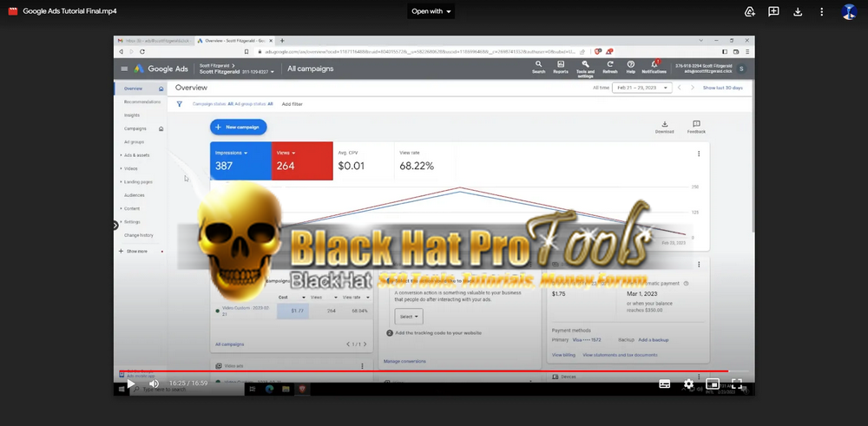This screenshot has height=426, width=868.
Task: Open Ad groups in the sidebar
Action: tap(134, 141)
